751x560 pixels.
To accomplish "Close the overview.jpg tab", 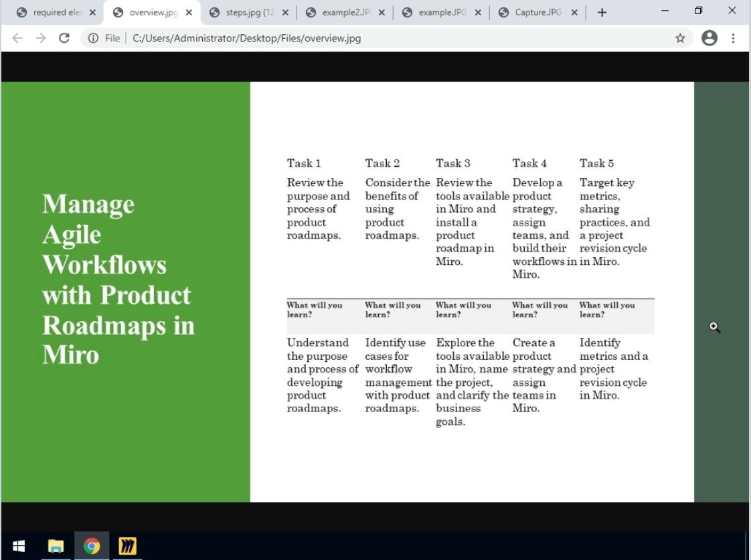I will pos(189,13).
